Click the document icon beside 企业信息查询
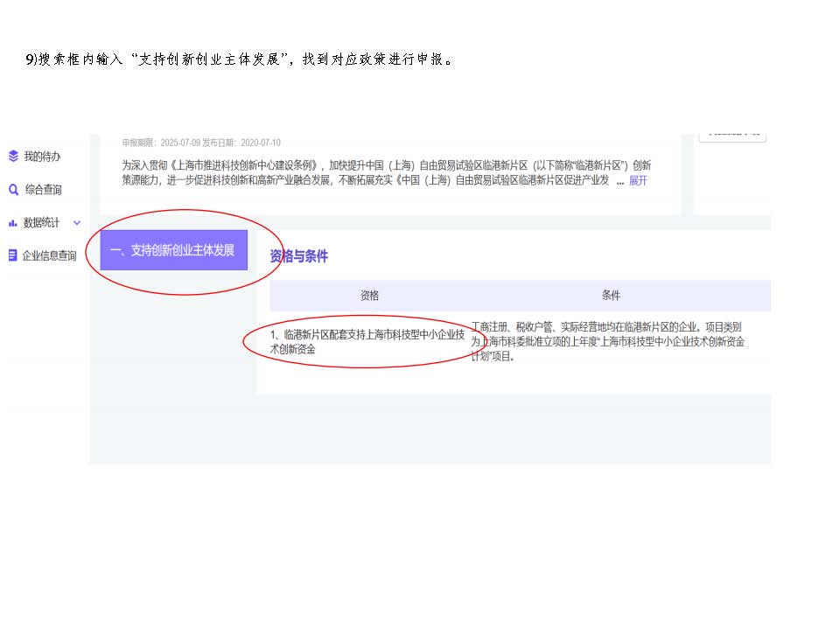This screenshot has width=840, height=629. (x=13, y=256)
